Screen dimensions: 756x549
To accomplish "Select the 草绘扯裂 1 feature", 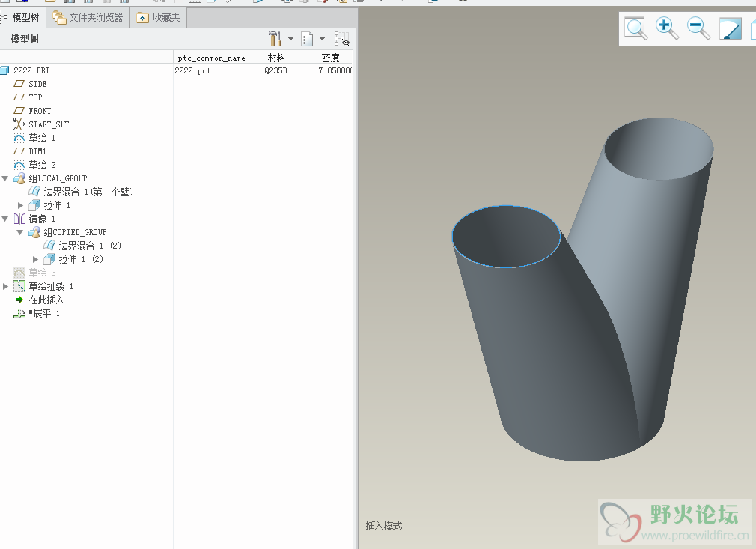I will (x=51, y=287).
